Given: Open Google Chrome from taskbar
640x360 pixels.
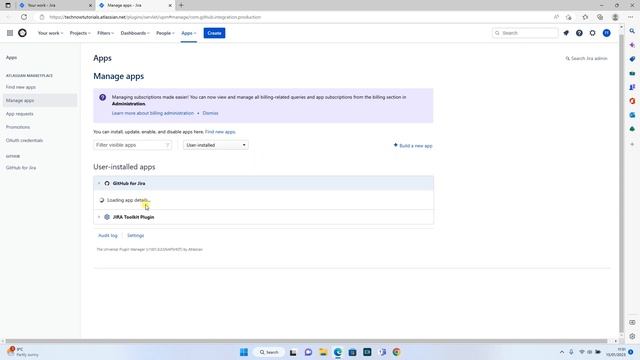Looking at the screenshot, I should (396, 352).
